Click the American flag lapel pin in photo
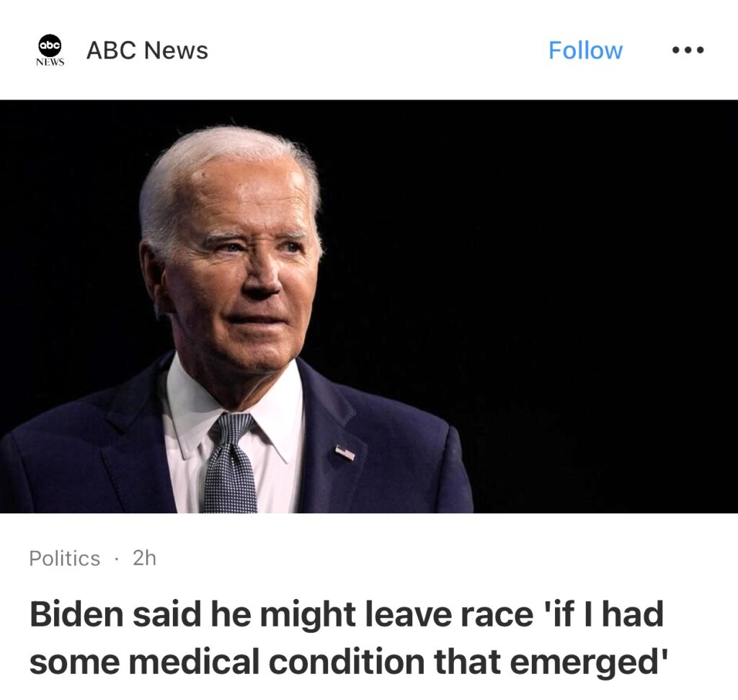The height and width of the screenshot is (700, 738). point(345,453)
